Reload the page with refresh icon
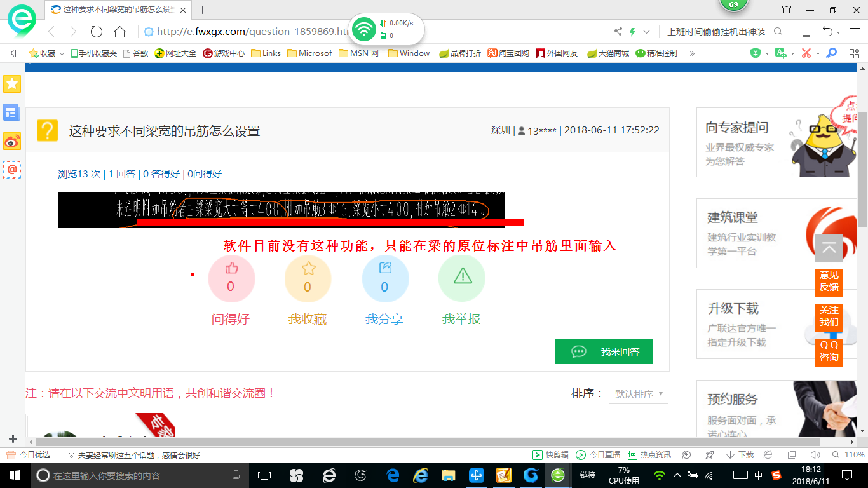Viewport: 868px width, 488px height. (x=97, y=32)
